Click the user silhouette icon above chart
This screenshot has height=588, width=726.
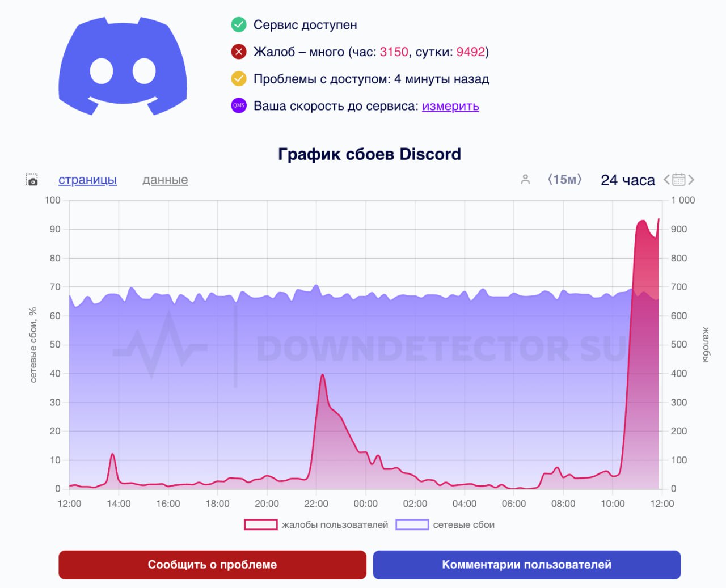(525, 180)
